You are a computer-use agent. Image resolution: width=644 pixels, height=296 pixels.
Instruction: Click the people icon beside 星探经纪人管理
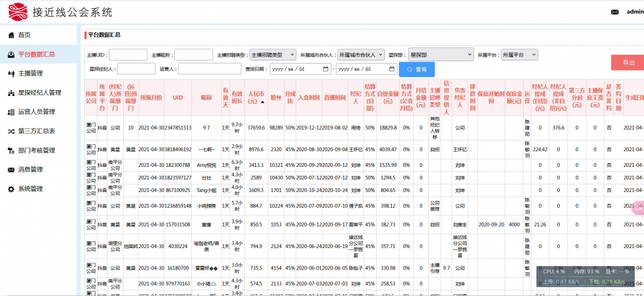(11, 93)
